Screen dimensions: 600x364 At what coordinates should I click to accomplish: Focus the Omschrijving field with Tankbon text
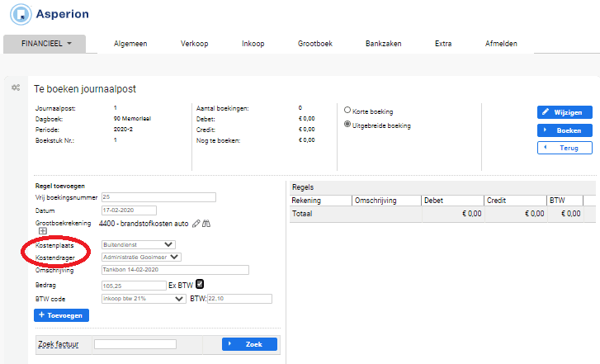pos(175,270)
